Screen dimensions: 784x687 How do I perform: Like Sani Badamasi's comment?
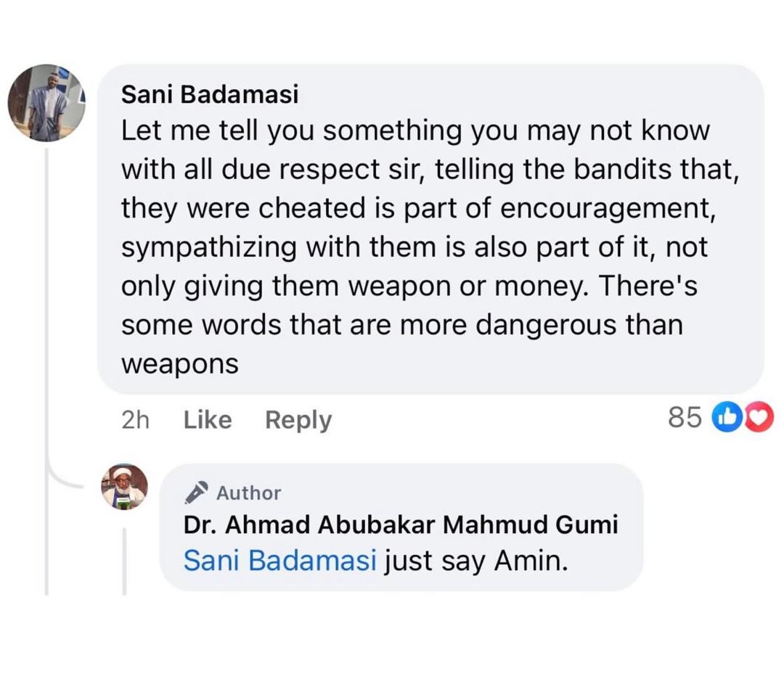208,419
